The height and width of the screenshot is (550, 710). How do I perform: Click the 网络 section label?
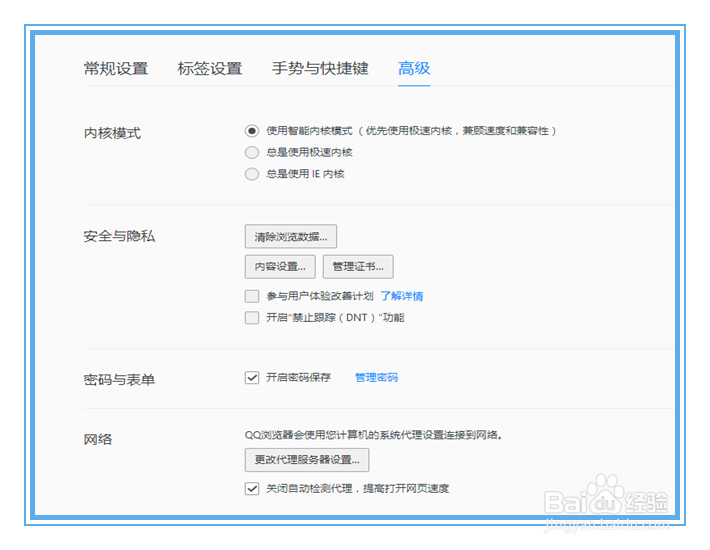(98, 440)
